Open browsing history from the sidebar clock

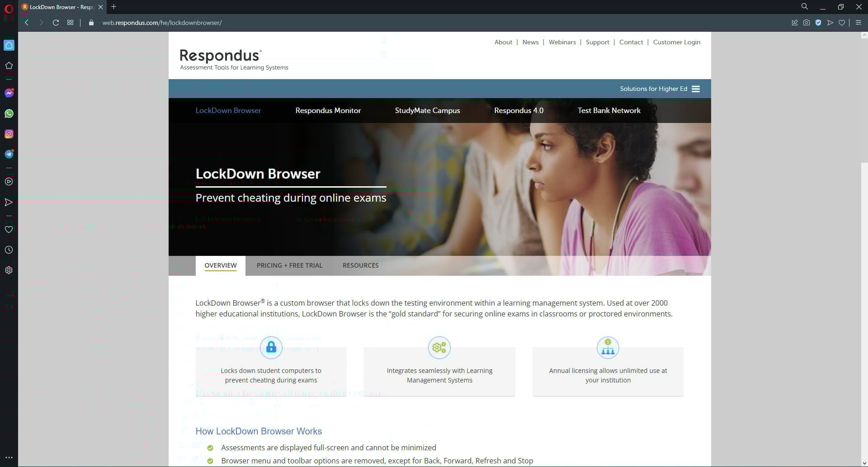(x=9, y=250)
